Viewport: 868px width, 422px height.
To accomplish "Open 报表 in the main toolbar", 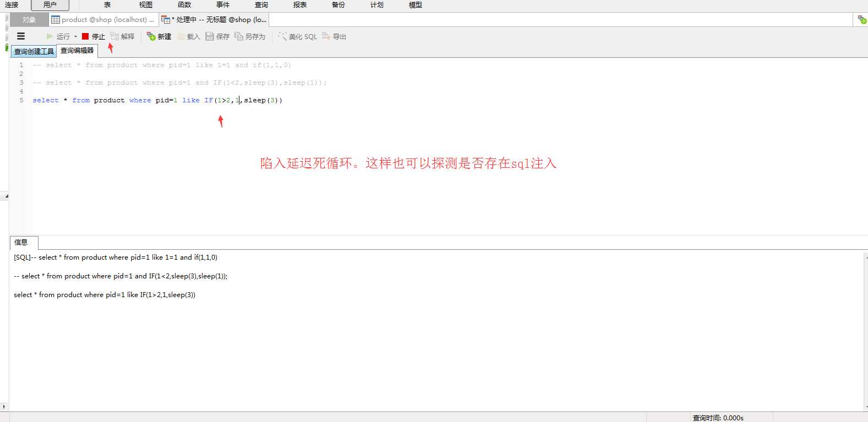I will click(x=300, y=5).
